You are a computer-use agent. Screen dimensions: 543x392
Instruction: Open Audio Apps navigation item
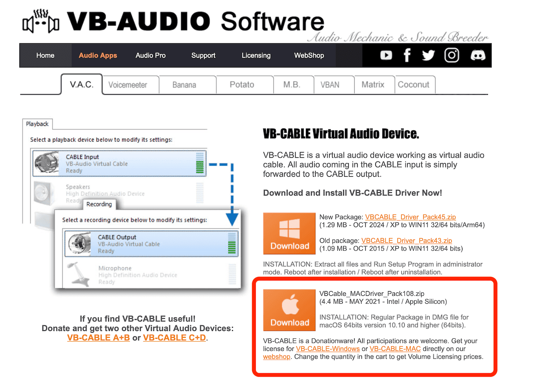(x=98, y=56)
